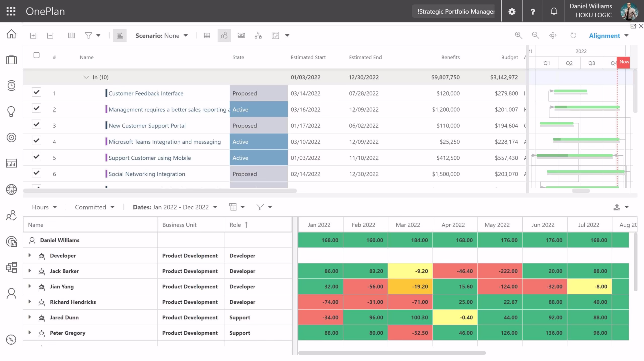The image size is (644, 361).
Task: Uncheck Customer Feedback Interface row checkbox
Action: coord(36,92)
